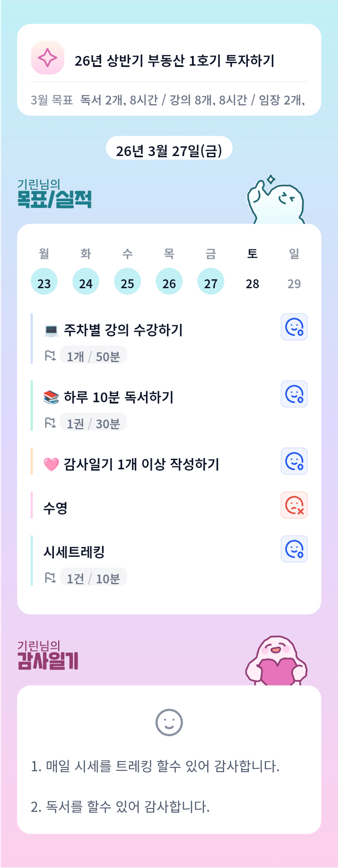The height and width of the screenshot is (868, 338).
Task: Click the flag icon under 시세트레킹
Action: tap(50, 578)
